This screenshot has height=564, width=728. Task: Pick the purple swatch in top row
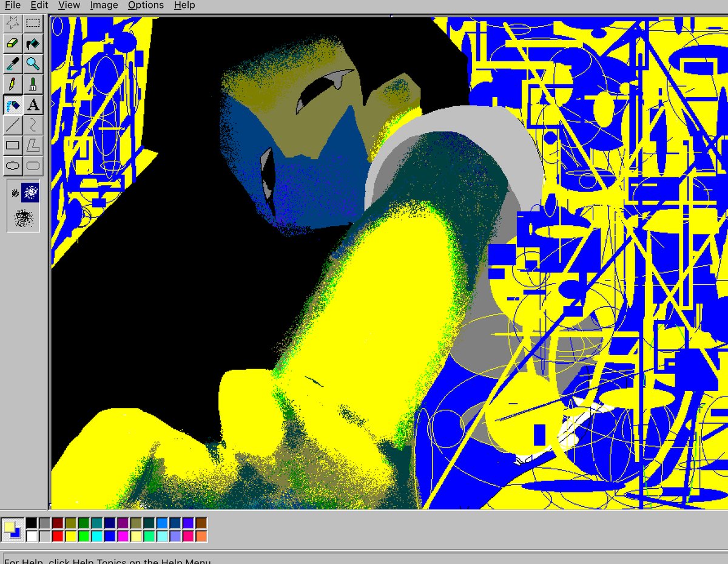pos(123,523)
